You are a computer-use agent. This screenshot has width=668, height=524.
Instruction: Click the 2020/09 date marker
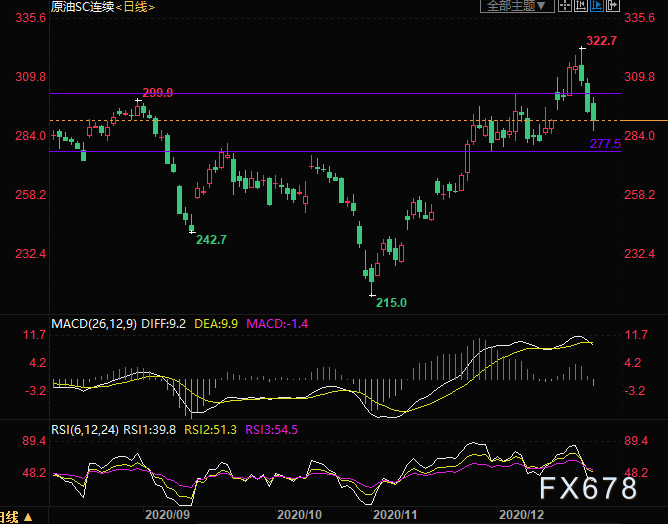[167, 515]
